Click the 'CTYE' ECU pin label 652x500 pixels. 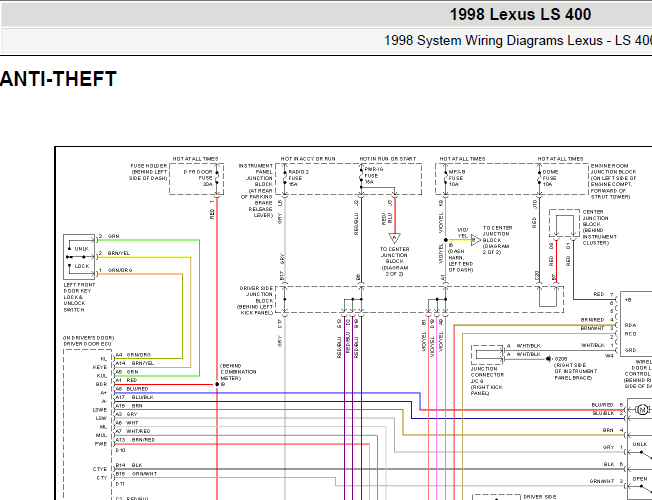pos(100,469)
